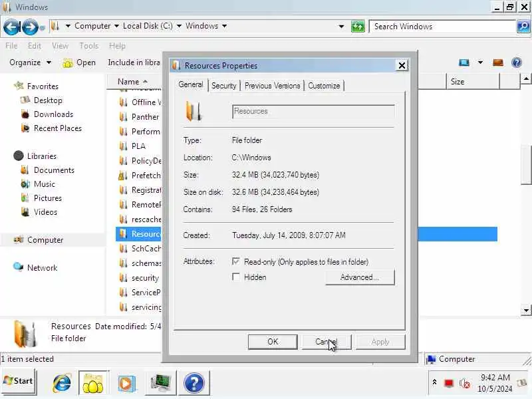The width and height of the screenshot is (532, 399).
Task: Click the Advanced... attributes button
Action: click(x=360, y=277)
